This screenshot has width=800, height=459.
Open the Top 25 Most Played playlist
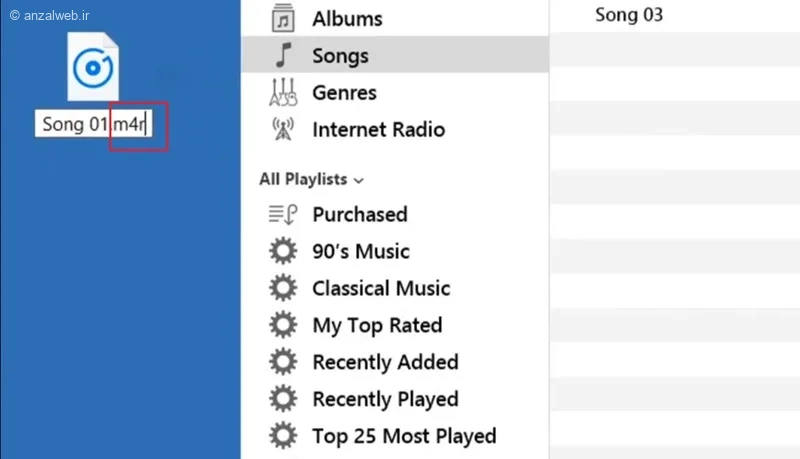coord(404,436)
